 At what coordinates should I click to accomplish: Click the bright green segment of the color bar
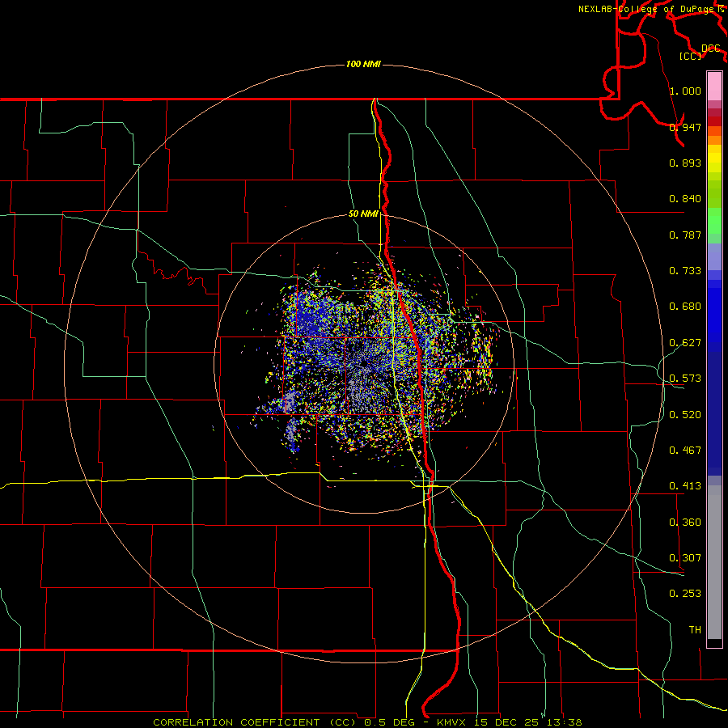click(714, 221)
